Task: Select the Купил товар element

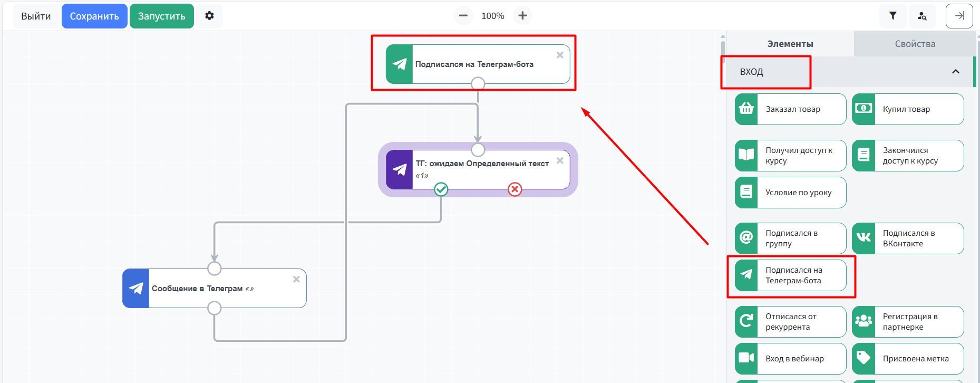Action: coord(908,109)
